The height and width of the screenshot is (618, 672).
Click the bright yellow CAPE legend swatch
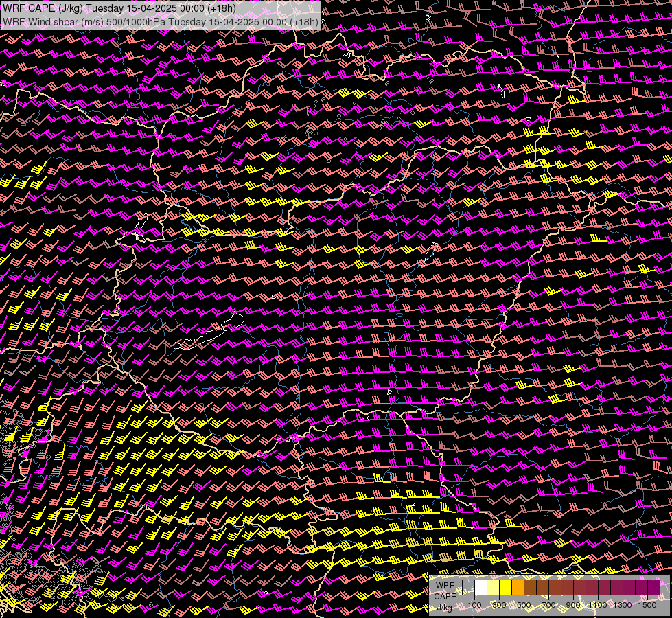pyautogui.click(x=506, y=588)
